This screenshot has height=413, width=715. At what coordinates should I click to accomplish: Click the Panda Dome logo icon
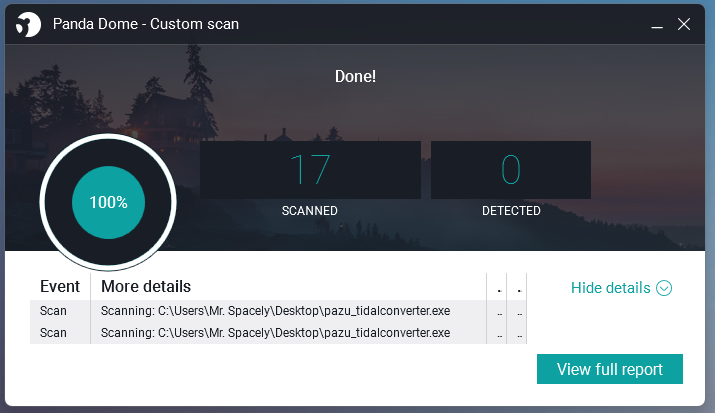pyautogui.click(x=28, y=24)
